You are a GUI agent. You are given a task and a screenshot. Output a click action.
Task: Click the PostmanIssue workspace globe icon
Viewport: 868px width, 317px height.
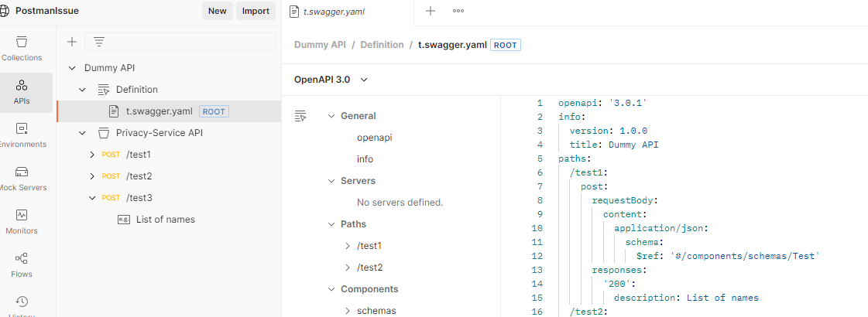5,11
